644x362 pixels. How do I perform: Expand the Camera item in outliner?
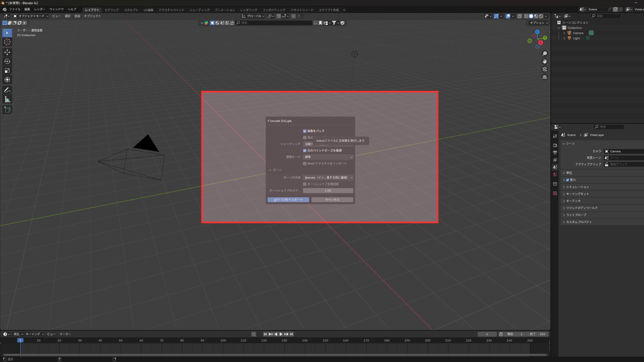point(564,33)
